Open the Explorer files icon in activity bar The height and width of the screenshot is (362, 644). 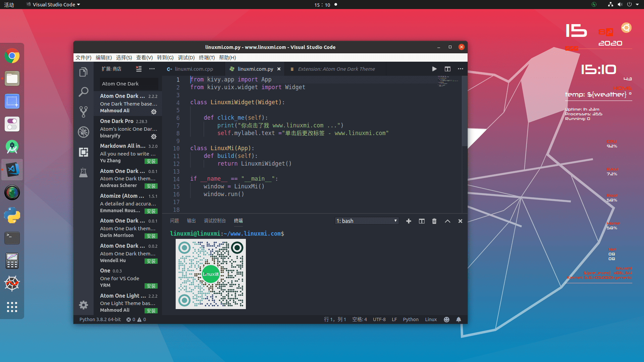tap(83, 72)
